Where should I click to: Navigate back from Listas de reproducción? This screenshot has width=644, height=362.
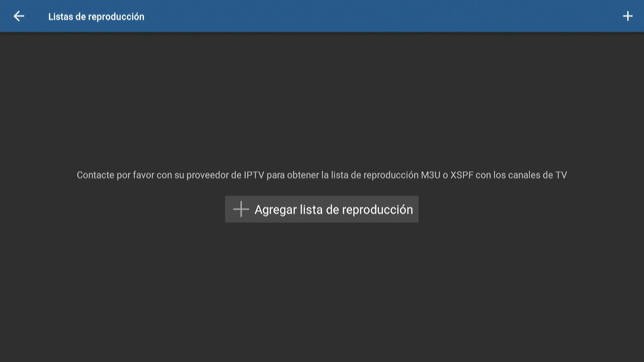(x=19, y=16)
